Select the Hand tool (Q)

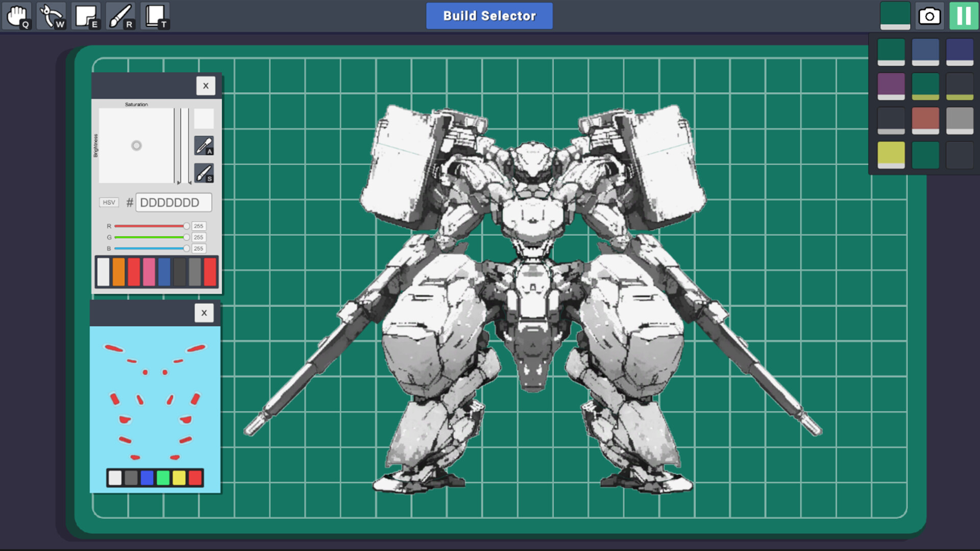click(x=17, y=15)
